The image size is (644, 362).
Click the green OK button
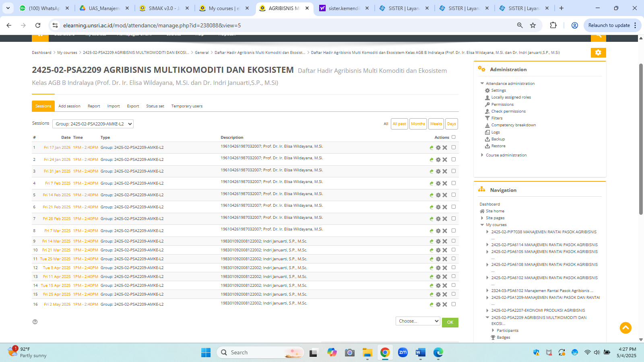pos(450,322)
